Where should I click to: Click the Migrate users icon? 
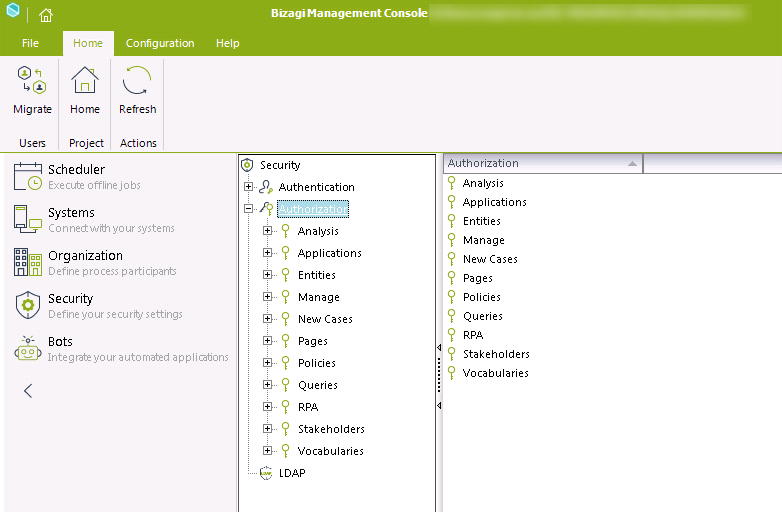[x=32, y=80]
